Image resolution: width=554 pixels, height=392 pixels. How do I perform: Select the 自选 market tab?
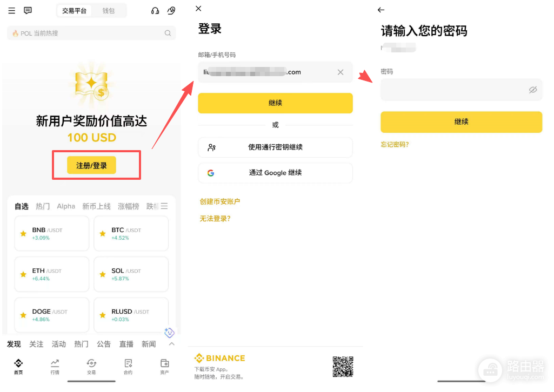21,206
